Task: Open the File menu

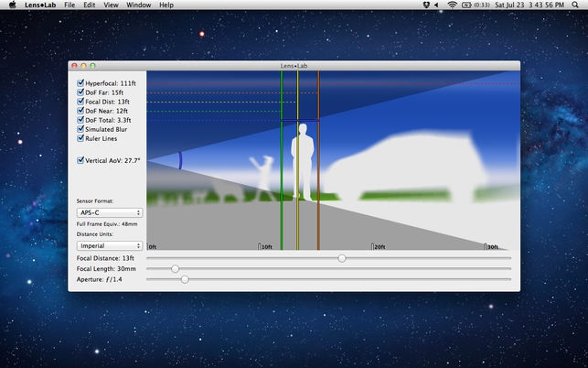Action: pyautogui.click(x=69, y=5)
